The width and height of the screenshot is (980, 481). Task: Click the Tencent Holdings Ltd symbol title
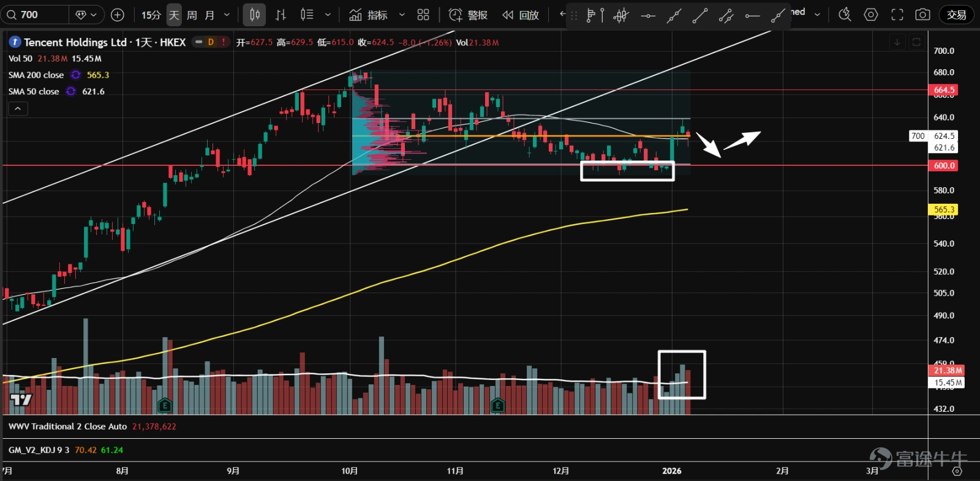[75, 42]
